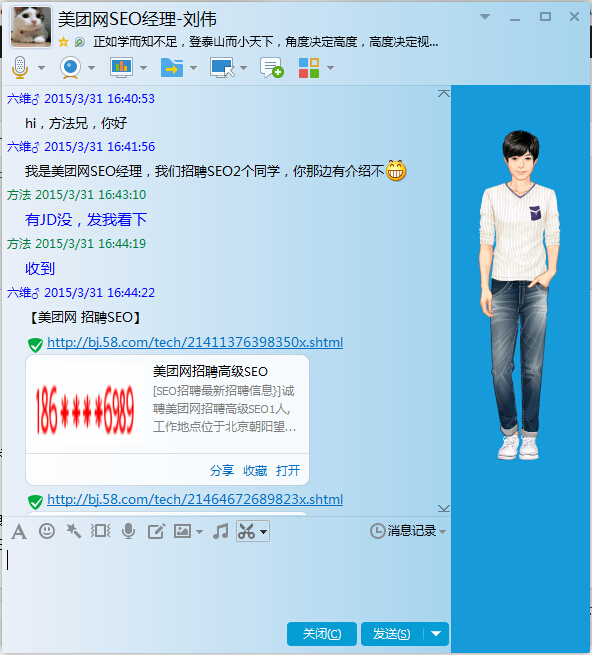Click the green shield icon by second link

click(x=36, y=502)
